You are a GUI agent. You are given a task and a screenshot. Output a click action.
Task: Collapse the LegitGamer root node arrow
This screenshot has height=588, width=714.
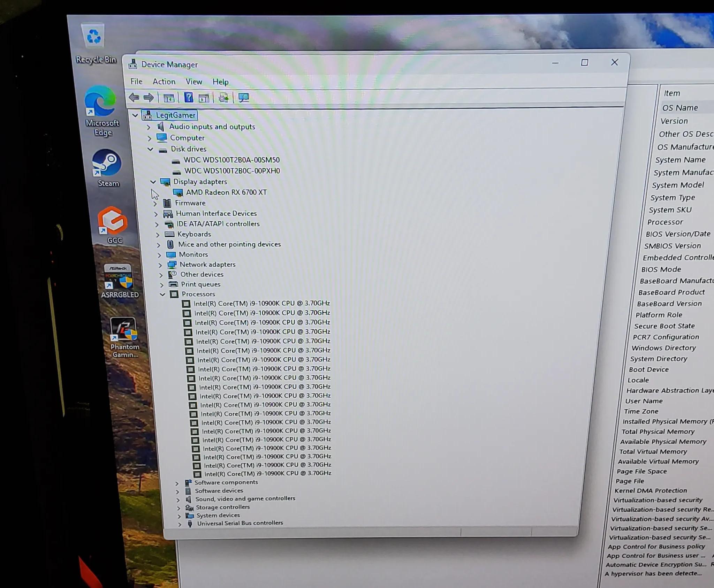pos(135,115)
